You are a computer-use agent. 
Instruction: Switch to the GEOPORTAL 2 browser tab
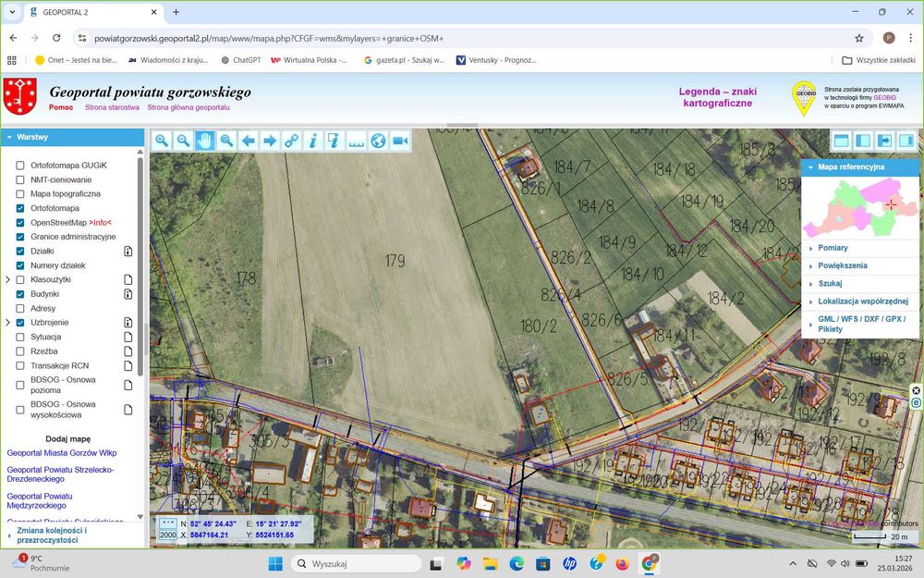coord(93,12)
